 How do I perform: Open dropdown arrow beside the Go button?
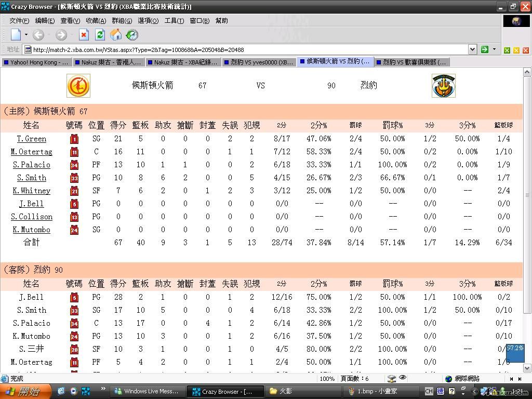[x=494, y=49]
